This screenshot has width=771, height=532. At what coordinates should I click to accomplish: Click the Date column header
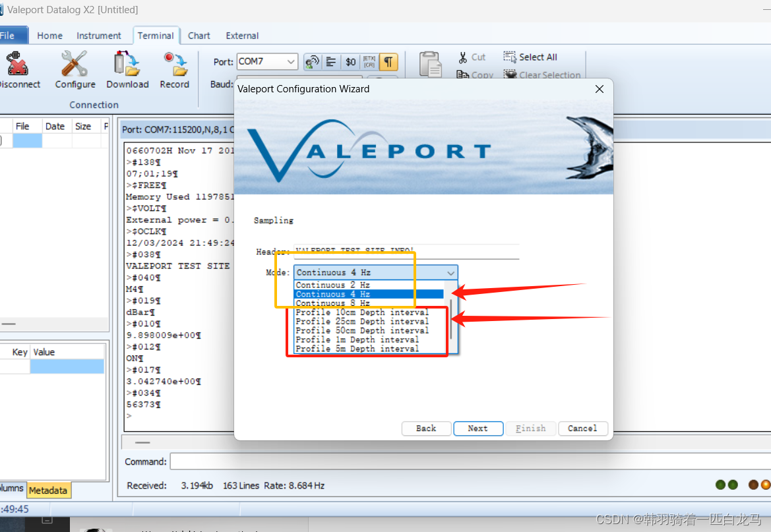55,127
